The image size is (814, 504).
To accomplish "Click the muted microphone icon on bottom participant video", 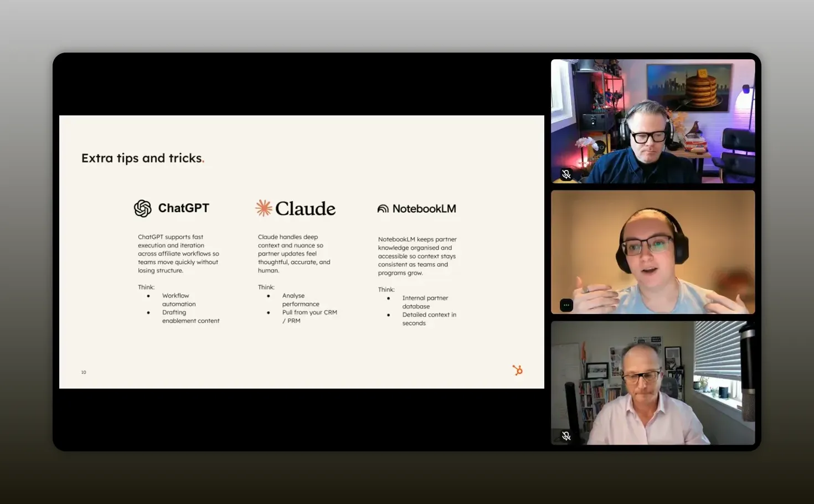I will (x=566, y=436).
